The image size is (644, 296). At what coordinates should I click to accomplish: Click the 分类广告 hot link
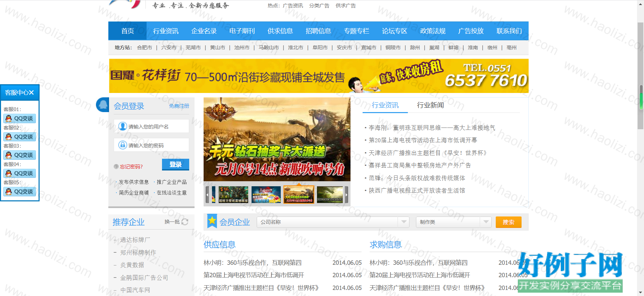(x=319, y=6)
